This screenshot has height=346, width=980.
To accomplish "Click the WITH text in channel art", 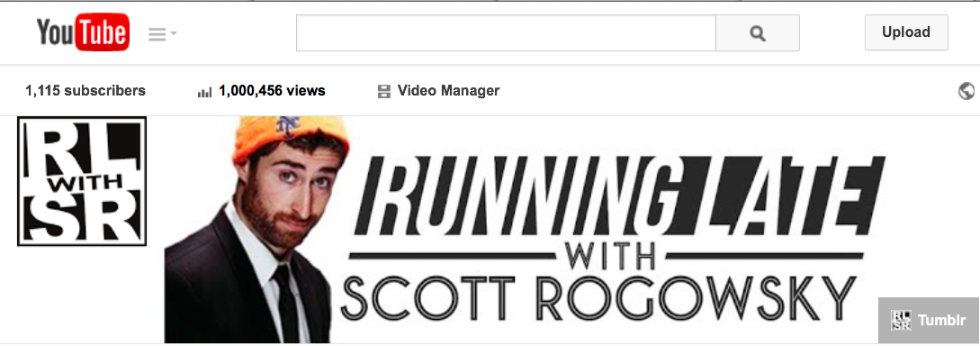I will [609, 255].
